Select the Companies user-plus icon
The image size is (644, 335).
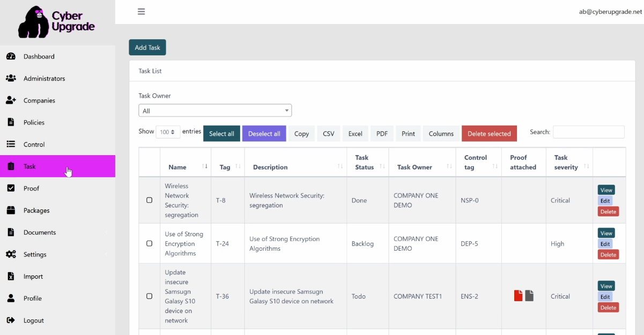pos(11,100)
